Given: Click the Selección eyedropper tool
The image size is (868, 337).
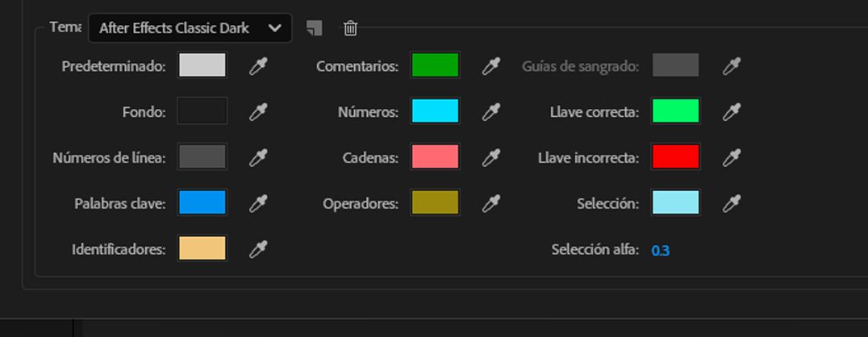Looking at the screenshot, I should tap(731, 204).
